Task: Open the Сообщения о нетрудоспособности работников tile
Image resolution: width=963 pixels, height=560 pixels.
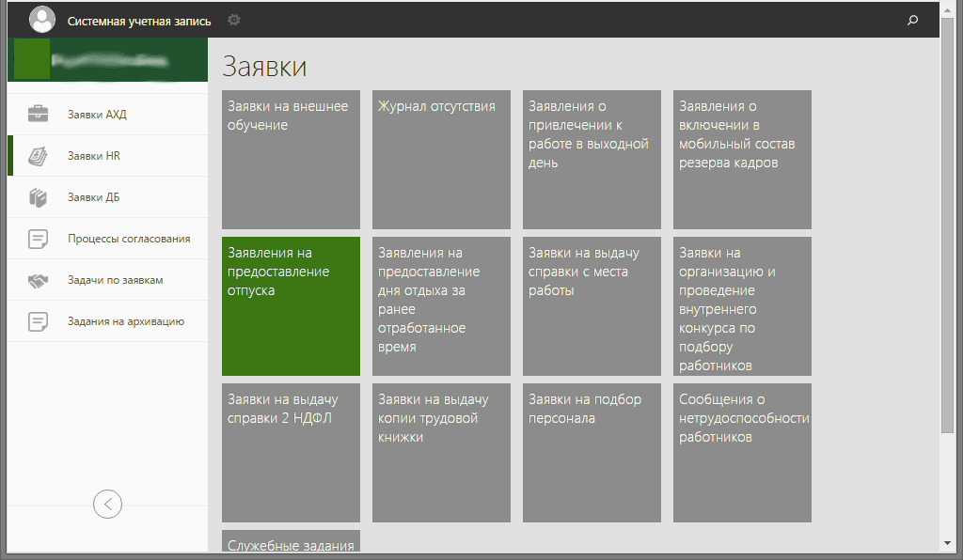Action: click(742, 453)
